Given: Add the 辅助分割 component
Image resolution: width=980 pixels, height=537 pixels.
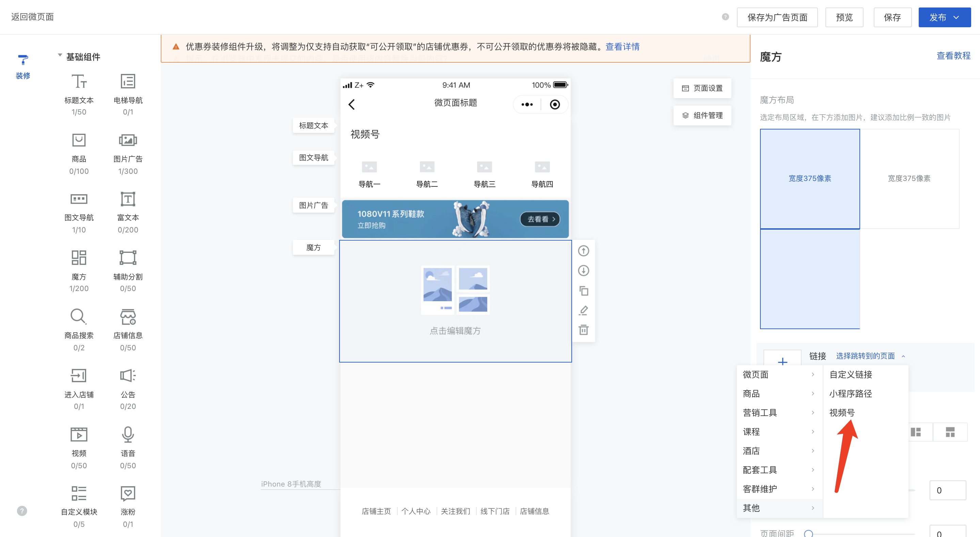Looking at the screenshot, I should click(128, 258).
